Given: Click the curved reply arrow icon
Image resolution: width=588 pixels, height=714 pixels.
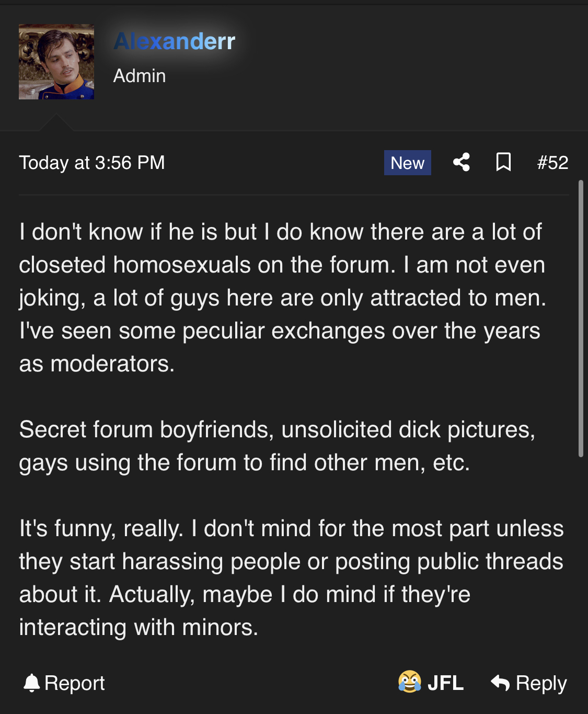Looking at the screenshot, I should coord(500,683).
